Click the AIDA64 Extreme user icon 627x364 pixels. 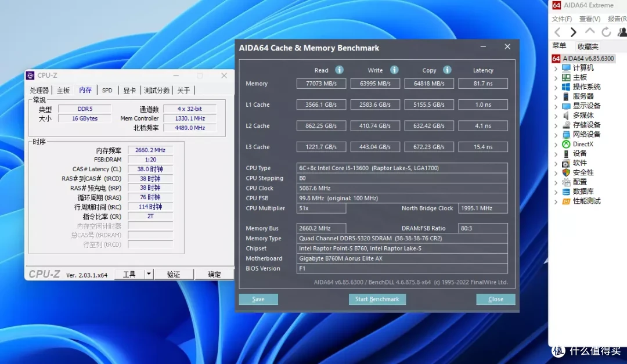622,32
